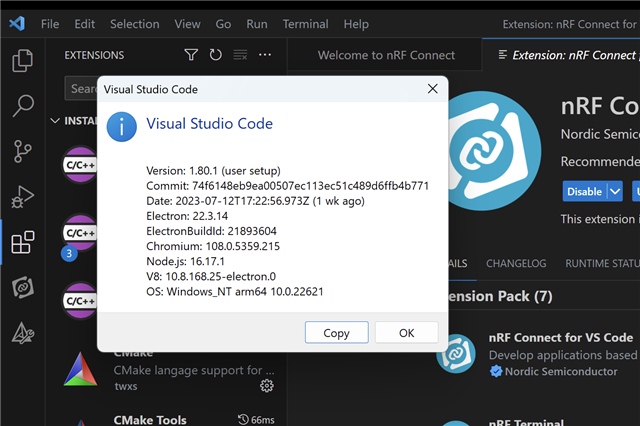Confirm the About dialog with OK
This screenshot has width=640, height=426.
(407, 333)
